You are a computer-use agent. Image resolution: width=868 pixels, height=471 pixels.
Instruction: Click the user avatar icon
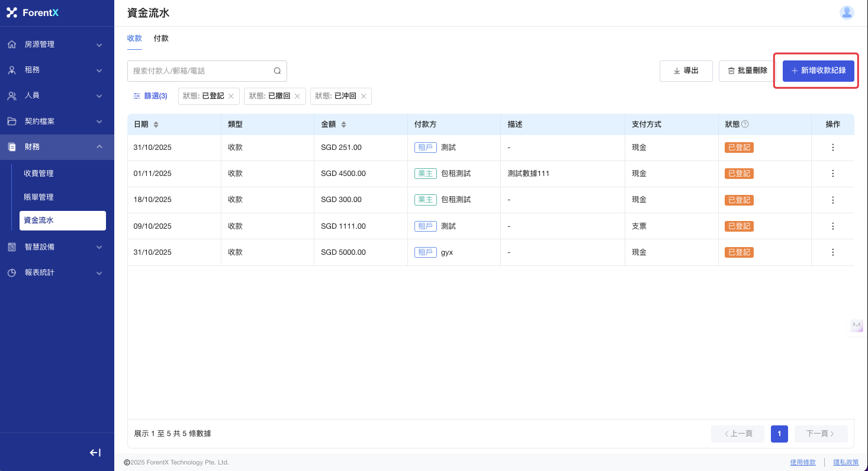coord(847,12)
